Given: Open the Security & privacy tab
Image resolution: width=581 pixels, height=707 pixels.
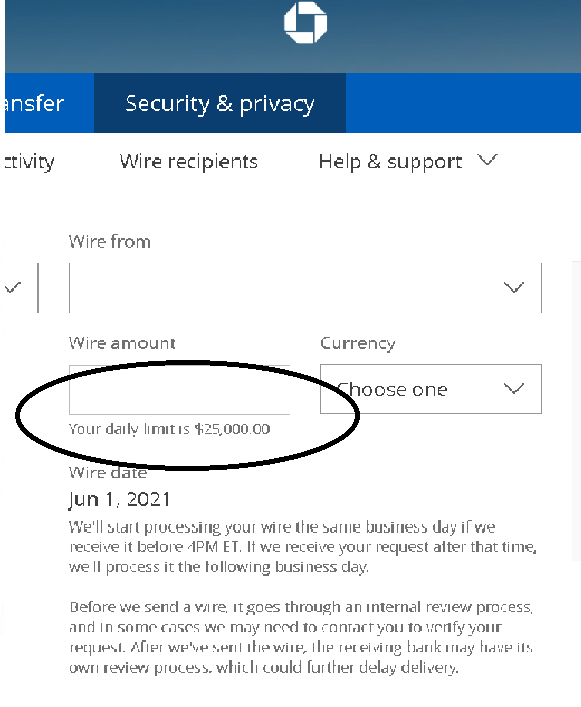Looking at the screenshot, I should point(220,103).
